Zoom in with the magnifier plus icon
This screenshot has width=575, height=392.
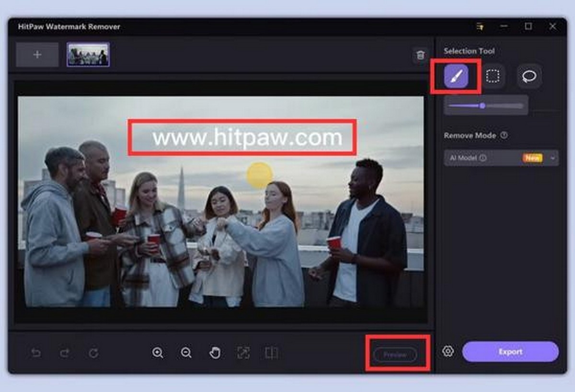tap(158, 353)
